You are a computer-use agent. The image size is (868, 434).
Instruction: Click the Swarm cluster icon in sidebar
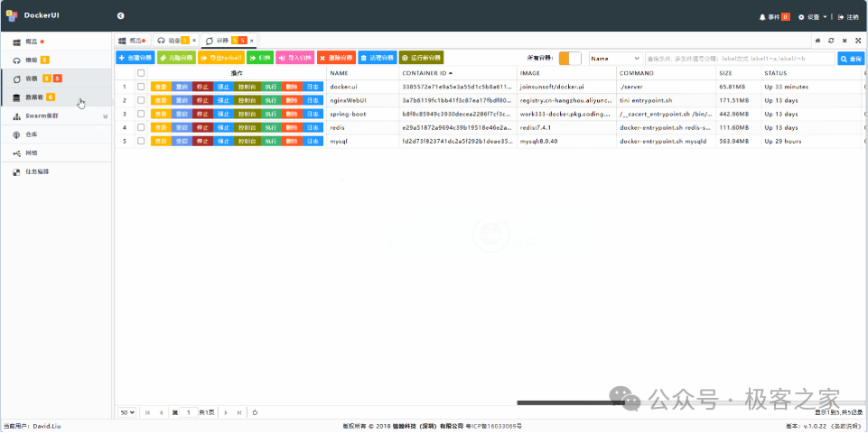[x=16, y=116]
